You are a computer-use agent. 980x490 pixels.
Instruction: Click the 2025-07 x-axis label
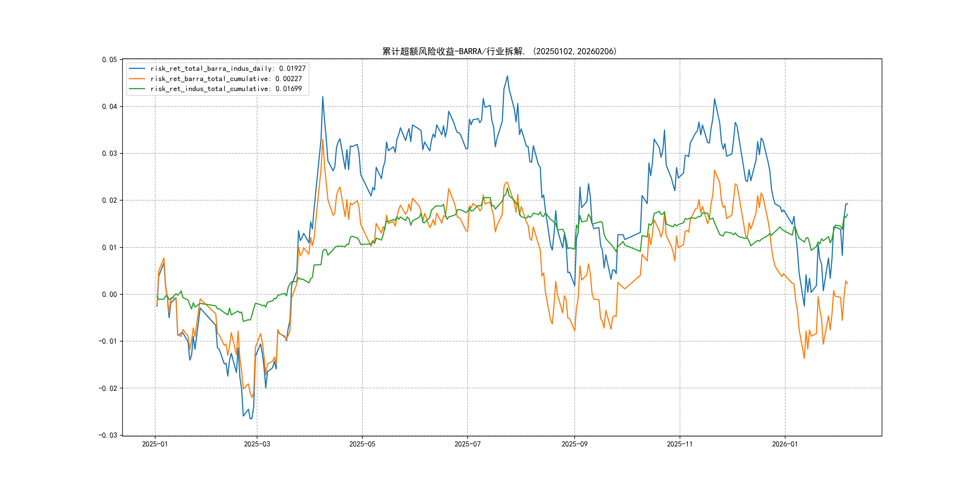[x=468, y=444]
